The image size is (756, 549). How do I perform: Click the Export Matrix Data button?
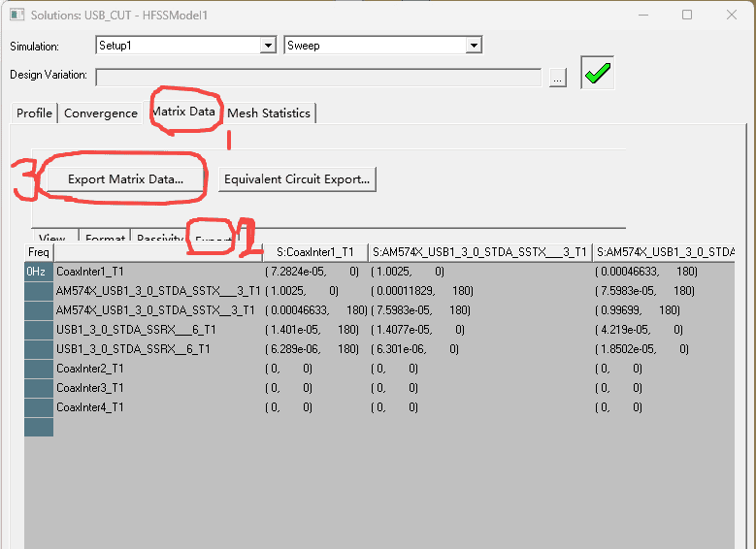125,179
